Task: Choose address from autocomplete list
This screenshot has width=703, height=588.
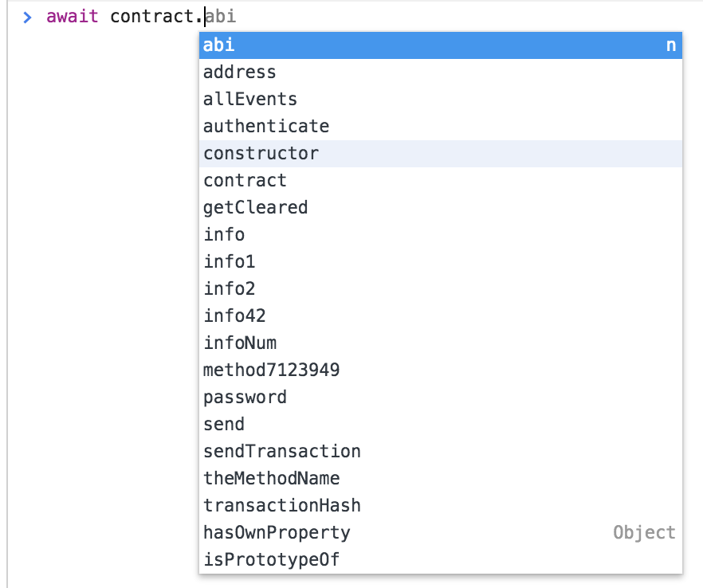Action: coord(440,72)
